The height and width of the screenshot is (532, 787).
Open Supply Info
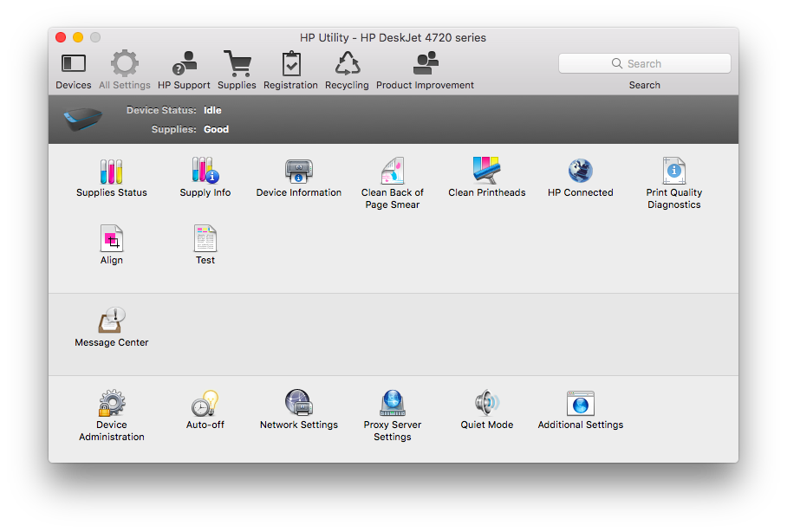coord(205,172)
